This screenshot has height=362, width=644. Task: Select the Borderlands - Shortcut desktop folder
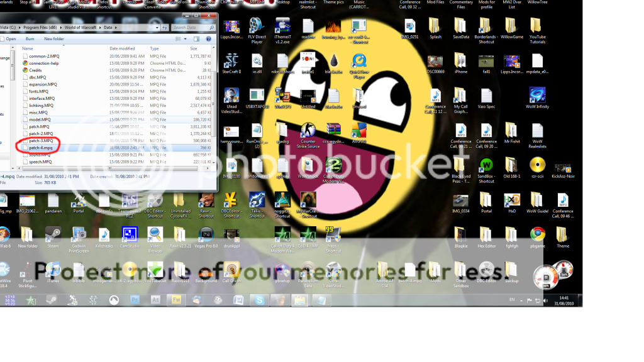click(x=486, y=31)
